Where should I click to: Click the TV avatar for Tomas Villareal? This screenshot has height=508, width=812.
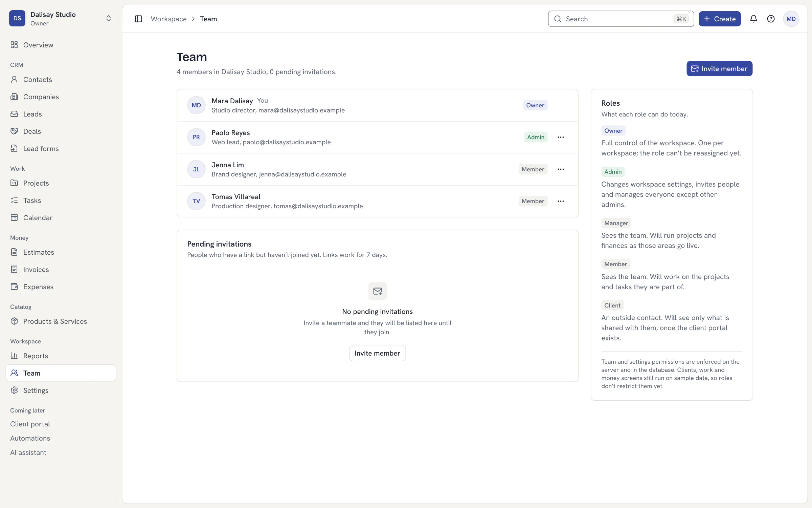(196, 201)
